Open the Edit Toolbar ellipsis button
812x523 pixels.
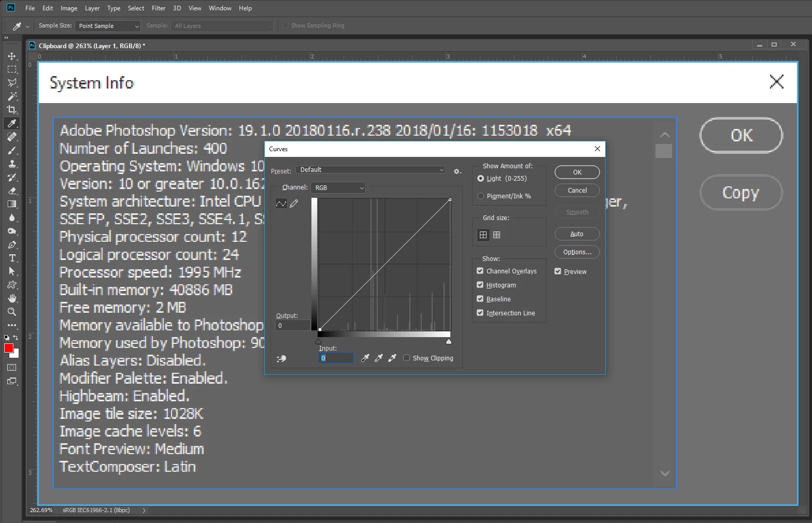[x=12, y=325]
